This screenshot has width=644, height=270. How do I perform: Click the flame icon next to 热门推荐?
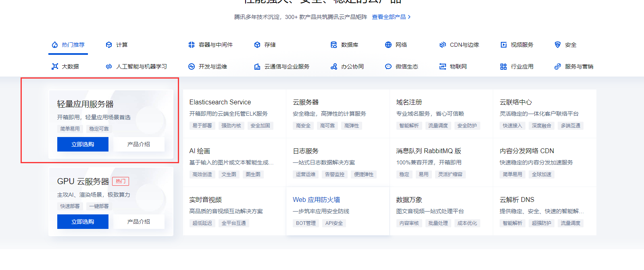click(55, 45)
